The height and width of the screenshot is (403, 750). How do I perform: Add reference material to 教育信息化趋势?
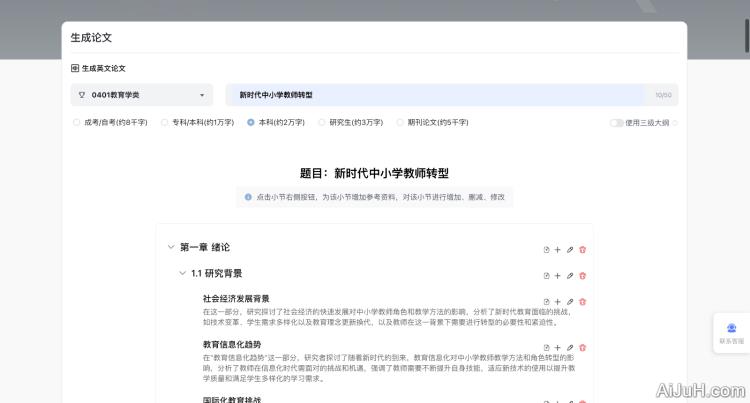pos(546,348)
